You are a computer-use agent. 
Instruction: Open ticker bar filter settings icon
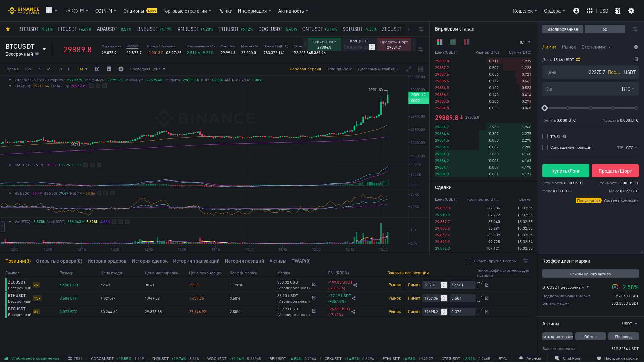(x=421, y=29)
